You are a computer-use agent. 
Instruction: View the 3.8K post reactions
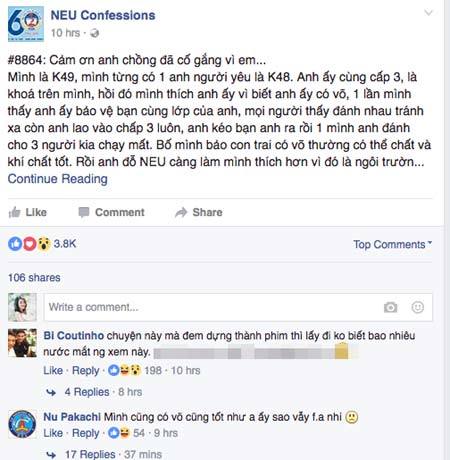click(42, 244)
